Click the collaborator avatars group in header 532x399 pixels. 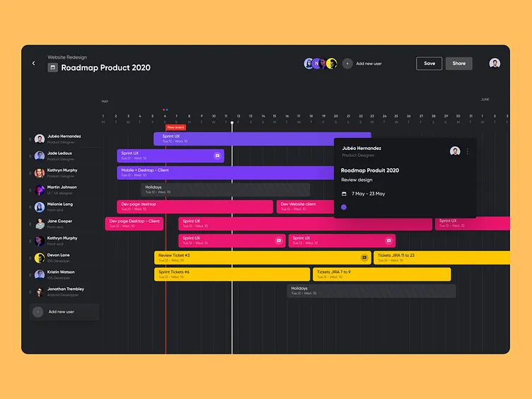click(320, 64)
